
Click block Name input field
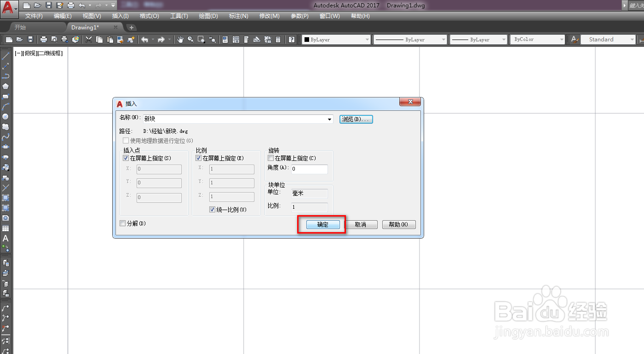[238, 119]
